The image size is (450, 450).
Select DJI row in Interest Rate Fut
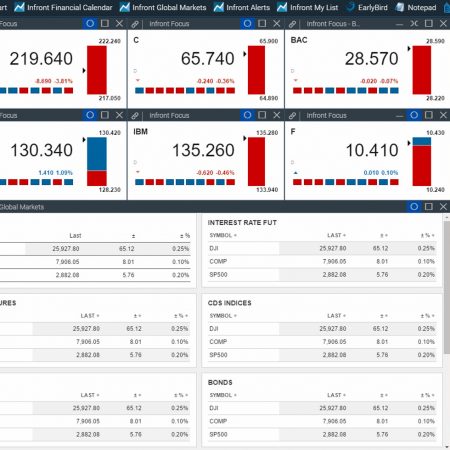pyautogui.click(x=322, y=248)
